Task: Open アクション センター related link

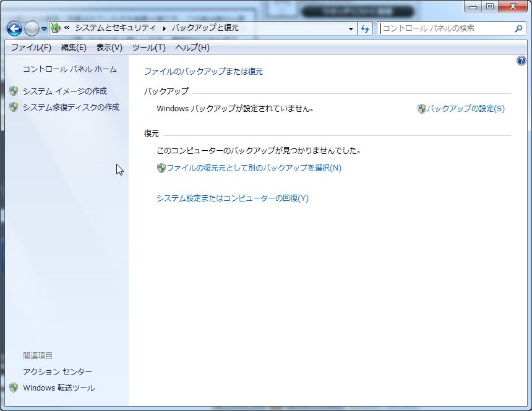Action: pos(58,371)
